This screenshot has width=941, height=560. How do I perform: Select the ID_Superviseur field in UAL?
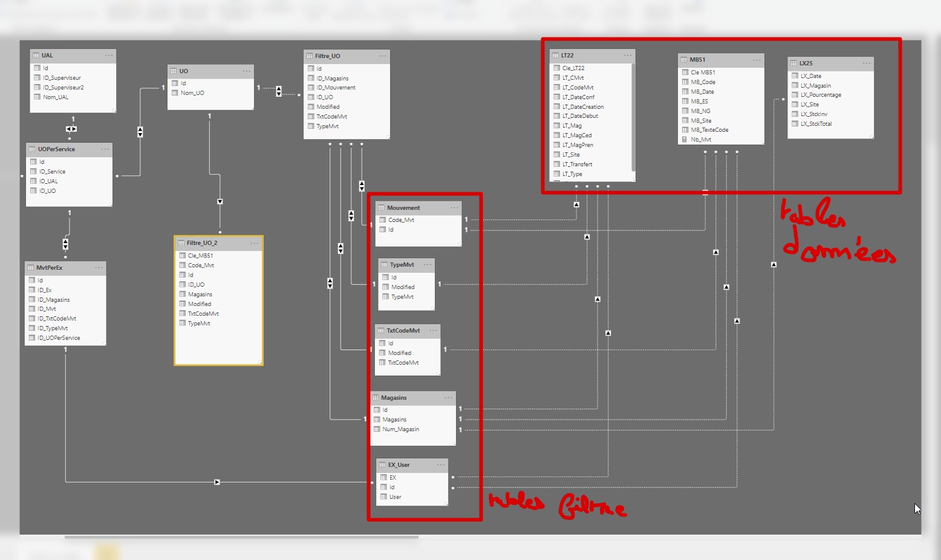(62, 77)
